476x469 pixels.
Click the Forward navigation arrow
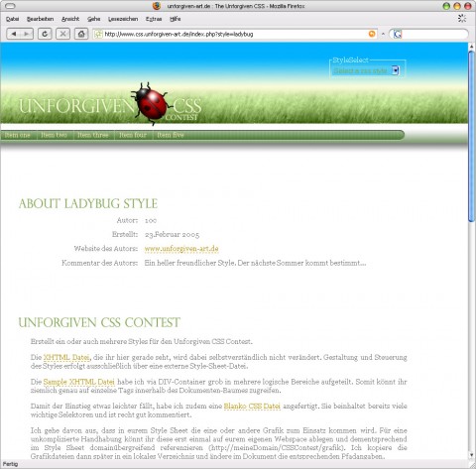[x=27, y=34]
